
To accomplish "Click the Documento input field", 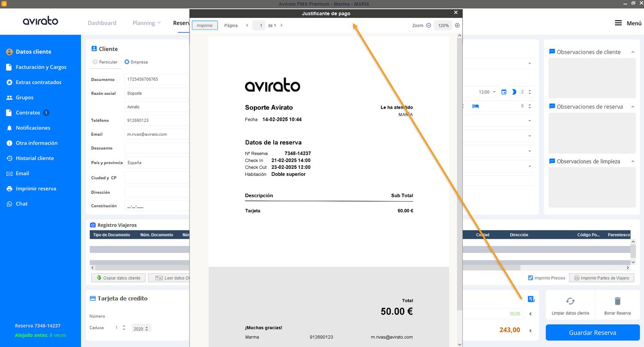I will pos(157,79).
